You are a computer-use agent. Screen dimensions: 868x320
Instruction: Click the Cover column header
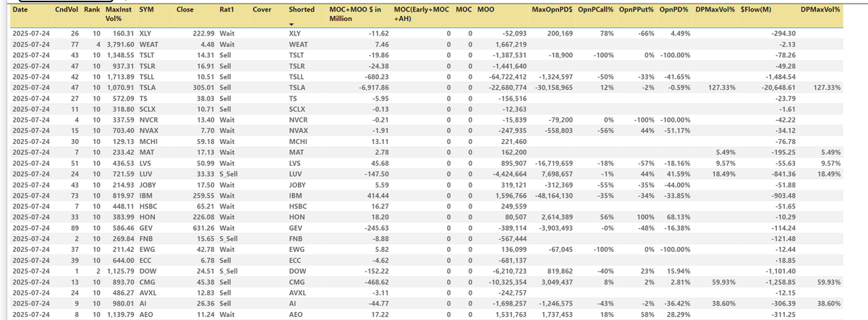pos(263,9)
